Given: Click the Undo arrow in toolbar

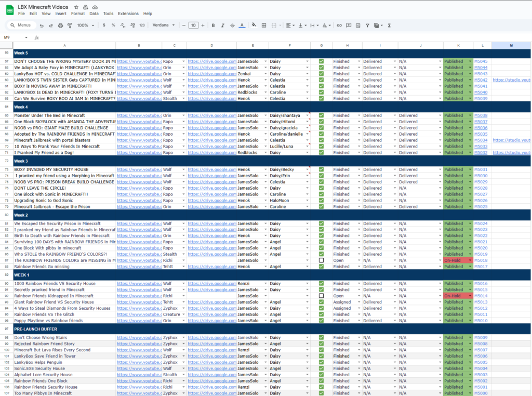Looking at the screenshot, I should 42,25.
